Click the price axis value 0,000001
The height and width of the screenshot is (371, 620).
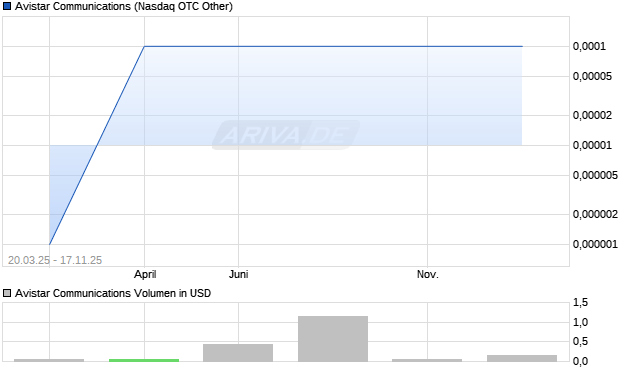click(x=595, y=244)
